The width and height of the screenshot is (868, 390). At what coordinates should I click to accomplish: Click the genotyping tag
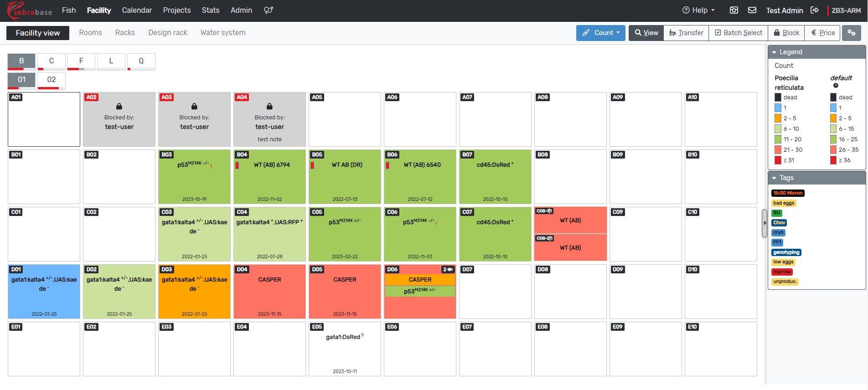click(x=786, y=252)
